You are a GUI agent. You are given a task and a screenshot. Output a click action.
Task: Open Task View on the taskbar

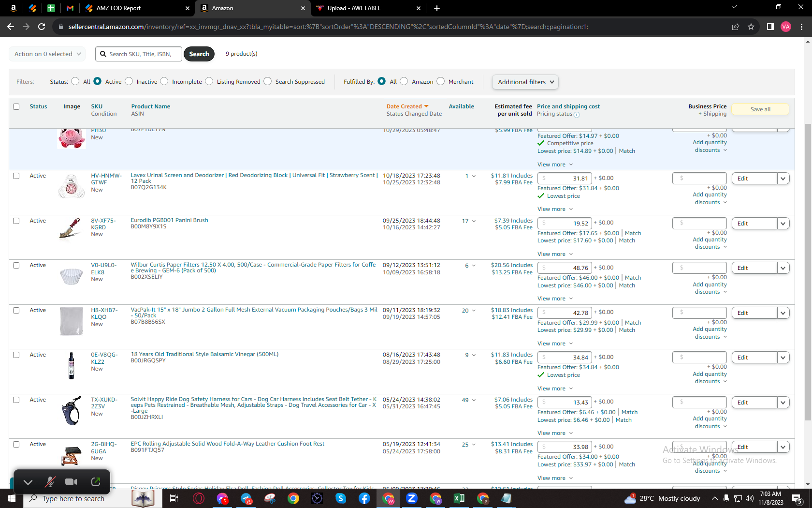tap(174, 498)
